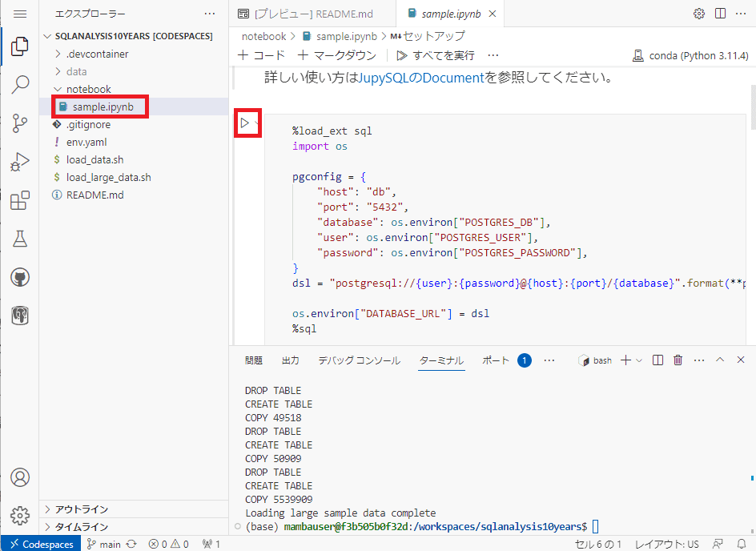The width and height of the screenshot is (756, 551).
Task: Open the Extensions view
Action: pos(20,200)
